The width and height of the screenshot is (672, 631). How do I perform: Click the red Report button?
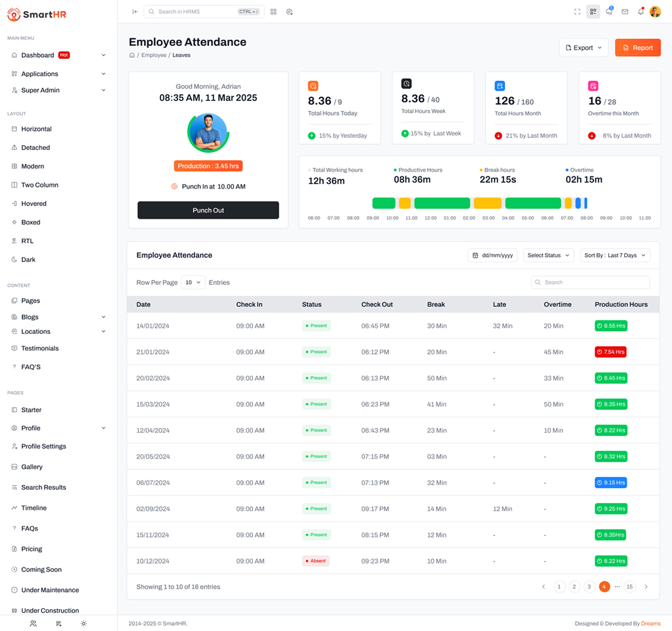tap(637, 48)
